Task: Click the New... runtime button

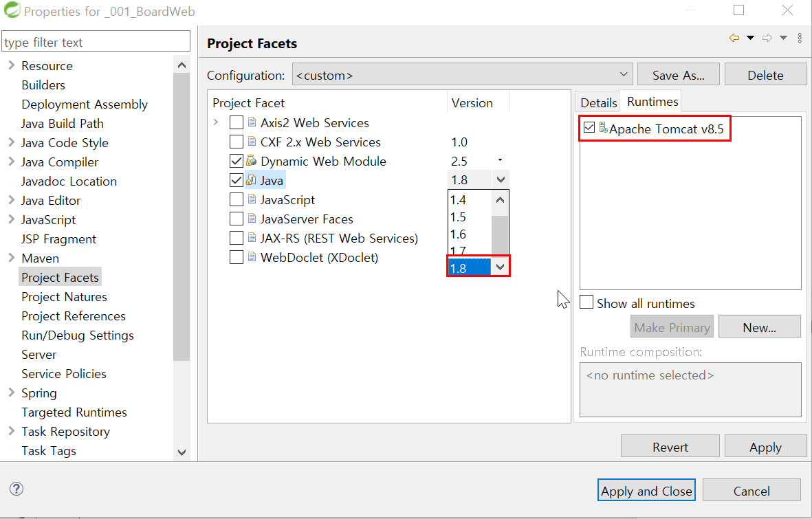Action: pos(759,327)
